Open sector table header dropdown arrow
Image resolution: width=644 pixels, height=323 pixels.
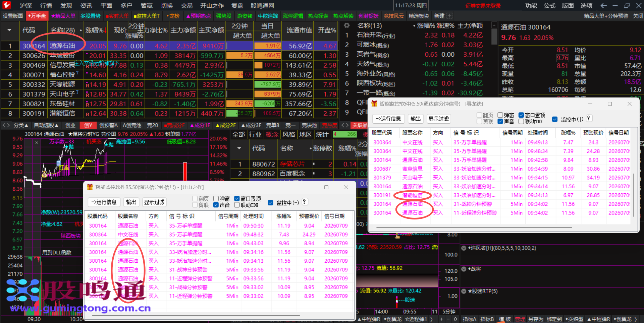click(x=239, y=148)
